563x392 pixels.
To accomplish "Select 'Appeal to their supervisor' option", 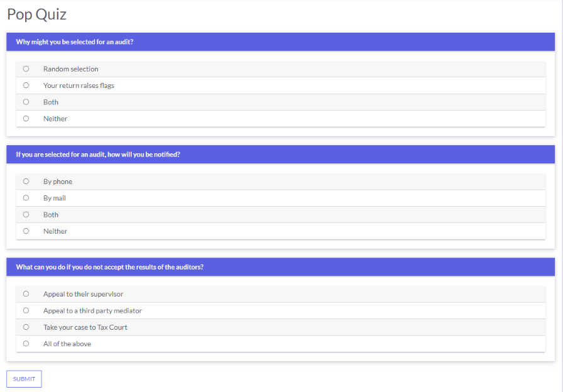I will [26, 293].
